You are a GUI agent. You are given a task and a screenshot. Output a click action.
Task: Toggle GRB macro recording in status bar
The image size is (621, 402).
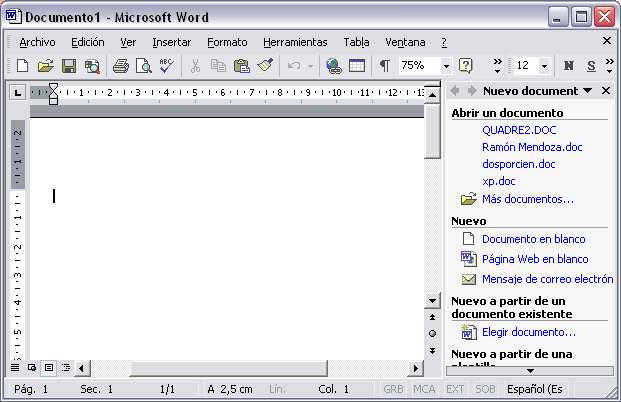point(393,389)
